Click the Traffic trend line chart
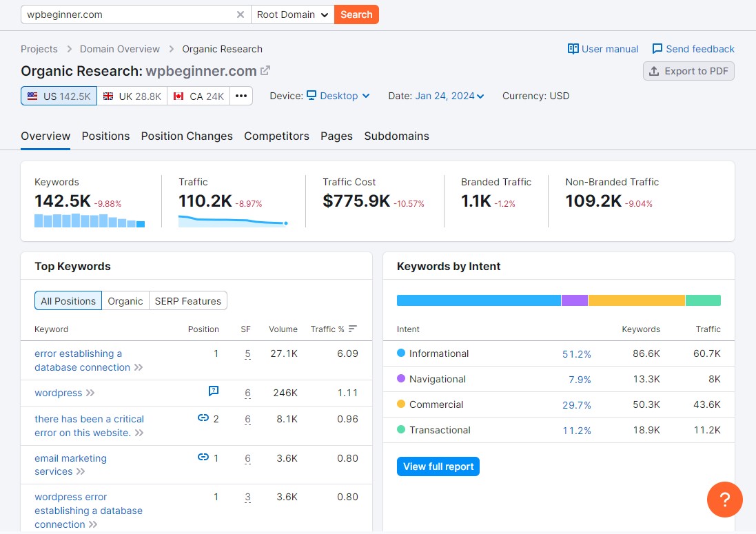The height and width of the screenshot is (534, 756). coord(234,220)
